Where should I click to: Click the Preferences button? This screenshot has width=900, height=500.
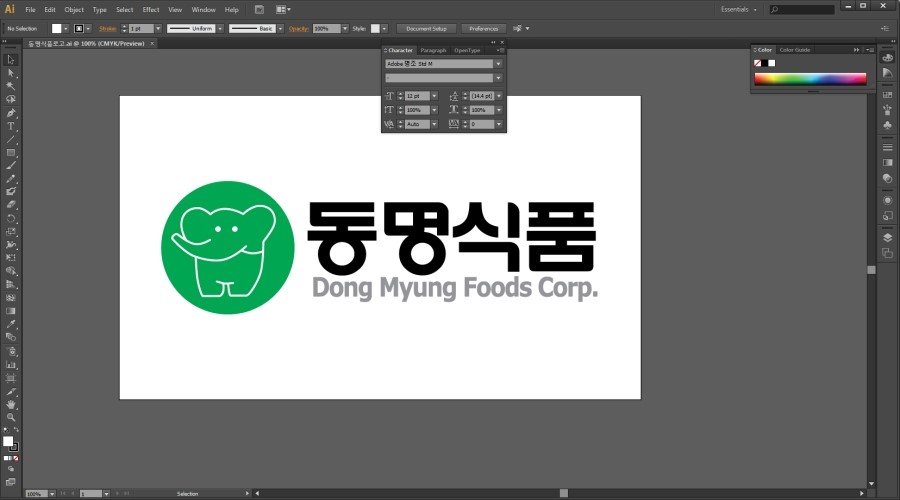tap(483, 29)
